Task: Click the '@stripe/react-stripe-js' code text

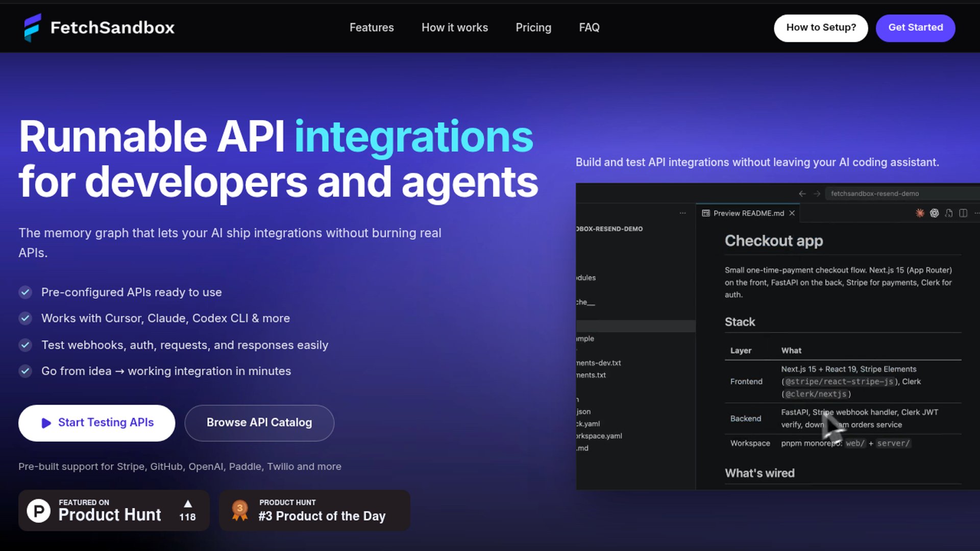Action: click(x=839, y=382)
